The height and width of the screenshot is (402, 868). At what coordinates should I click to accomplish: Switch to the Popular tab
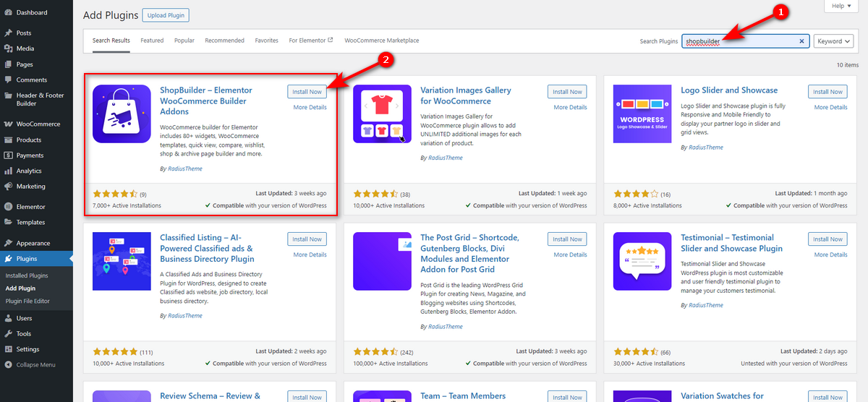[x=184, y=40]
